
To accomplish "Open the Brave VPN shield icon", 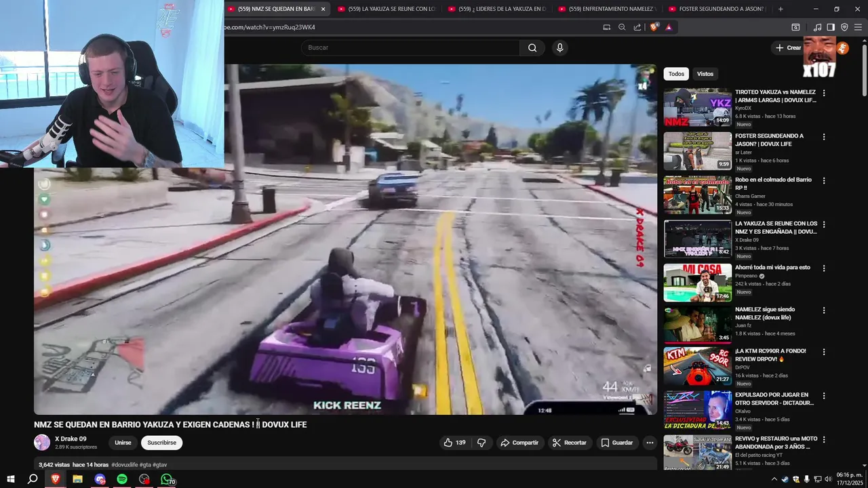I will (x=844, y=27).
